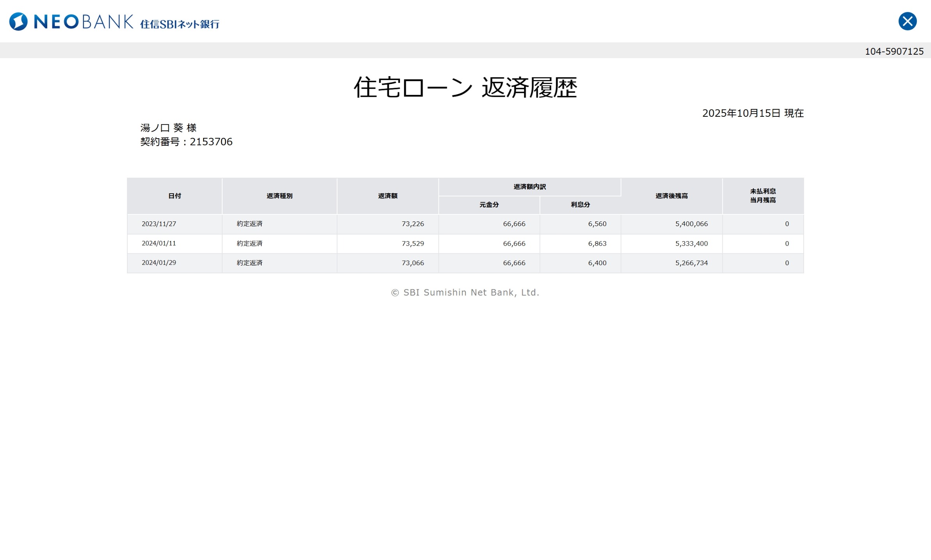The image size is (931, 560).
Task: Click the 住信SBIネット銀行 logo text
Action: (x=180, y=24)
